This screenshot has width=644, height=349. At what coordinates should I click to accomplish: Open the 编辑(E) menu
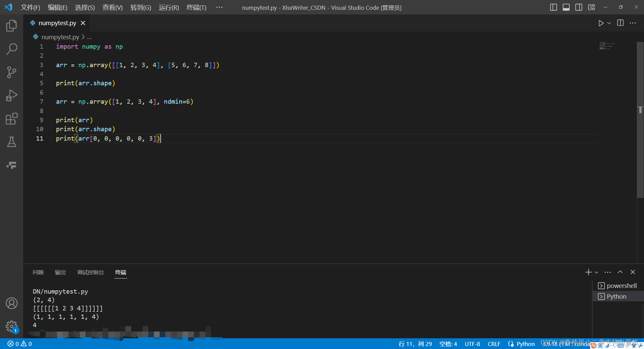pyautogui.click(x=57, y=7)
